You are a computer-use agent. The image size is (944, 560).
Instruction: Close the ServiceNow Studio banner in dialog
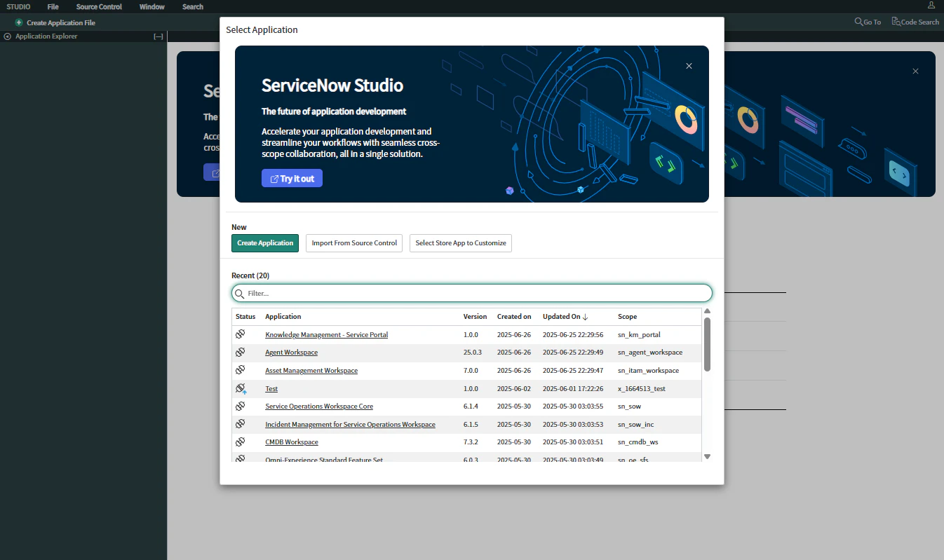(x=689, y=66)
